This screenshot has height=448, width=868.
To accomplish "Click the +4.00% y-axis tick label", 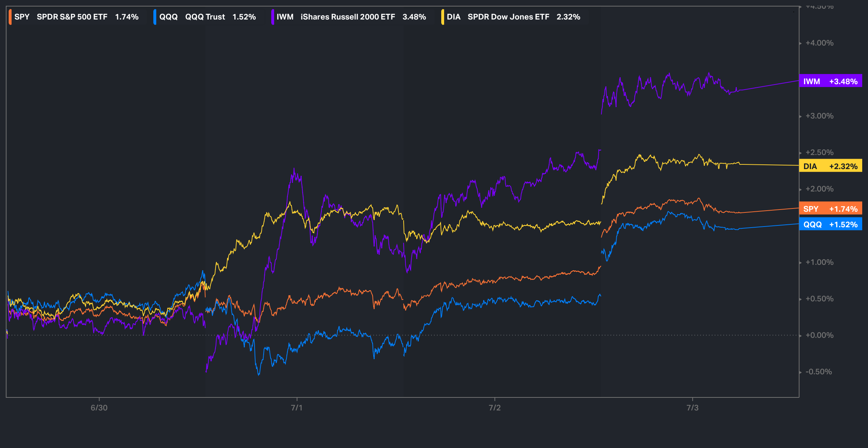I will (819, 43).
